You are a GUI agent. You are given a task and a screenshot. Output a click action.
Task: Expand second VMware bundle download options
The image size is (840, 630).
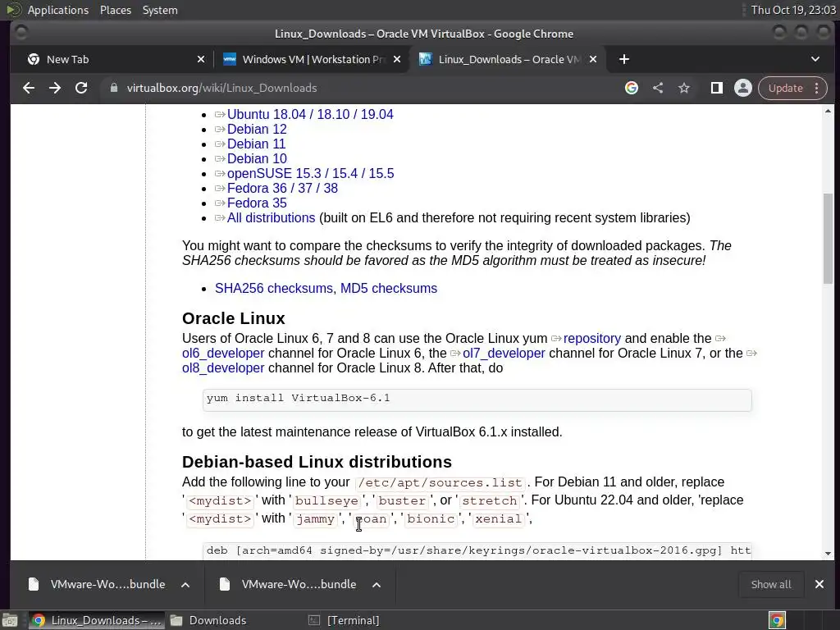tap(377, 584)
